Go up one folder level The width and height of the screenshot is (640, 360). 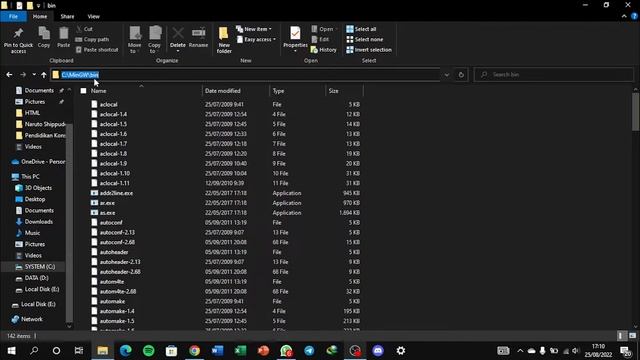click(44, 75)
